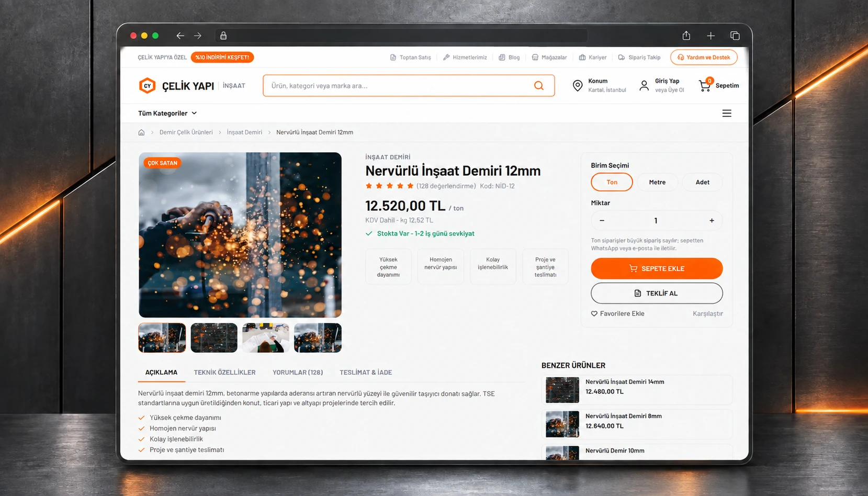Screen dimensions: 868x496
Task: Select the third product thumbnail with white paper
Action: [x=266, y=337]
